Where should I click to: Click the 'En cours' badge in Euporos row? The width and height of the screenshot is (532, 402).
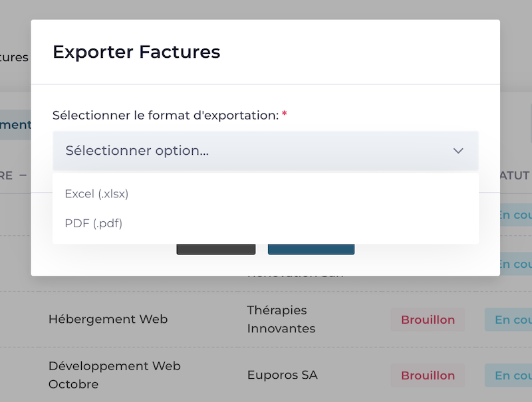pos(511,375)
